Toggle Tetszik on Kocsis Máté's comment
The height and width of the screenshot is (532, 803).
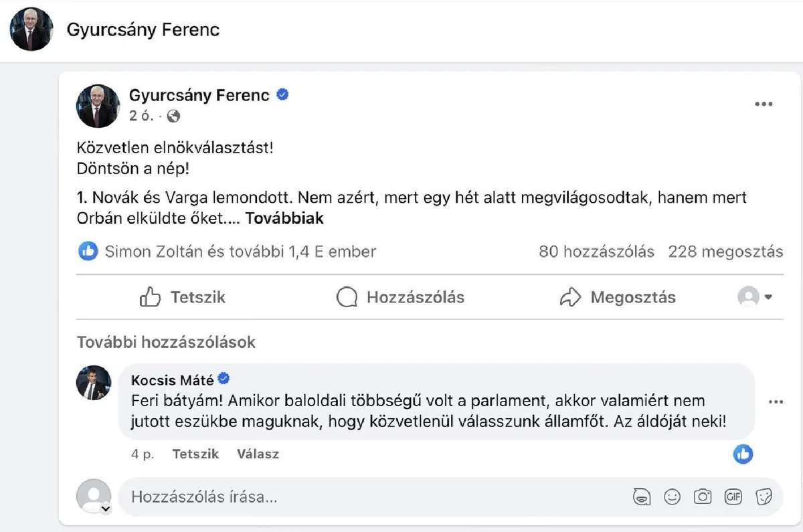195,454
